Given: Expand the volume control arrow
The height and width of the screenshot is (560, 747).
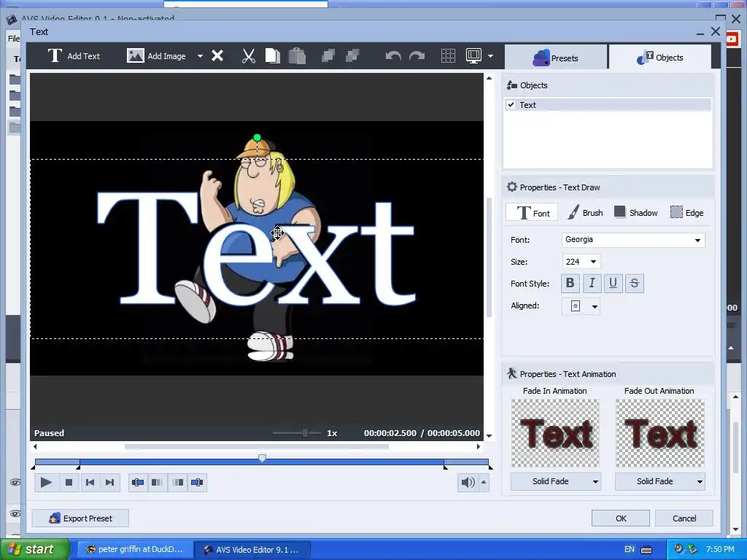Looking at the screenshot, I should (x=484, y=483).
